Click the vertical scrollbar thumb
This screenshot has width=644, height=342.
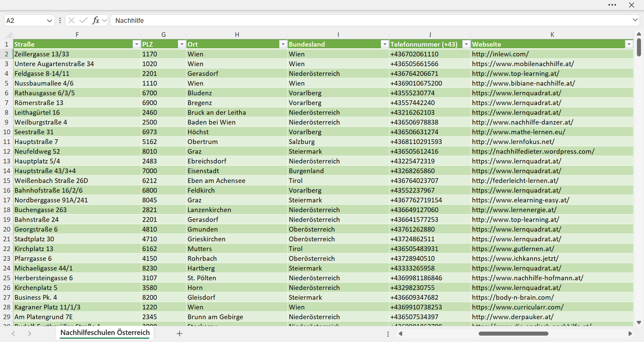[x=639, y=47]
